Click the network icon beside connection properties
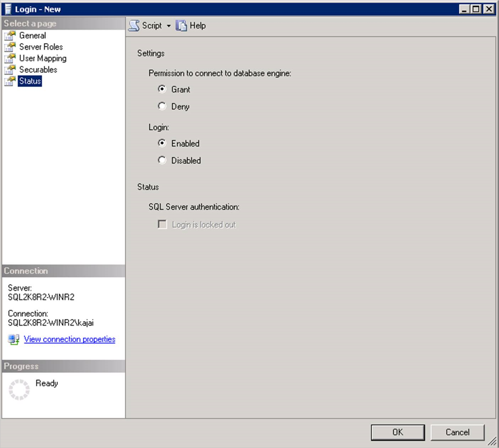 click(13, 339)
